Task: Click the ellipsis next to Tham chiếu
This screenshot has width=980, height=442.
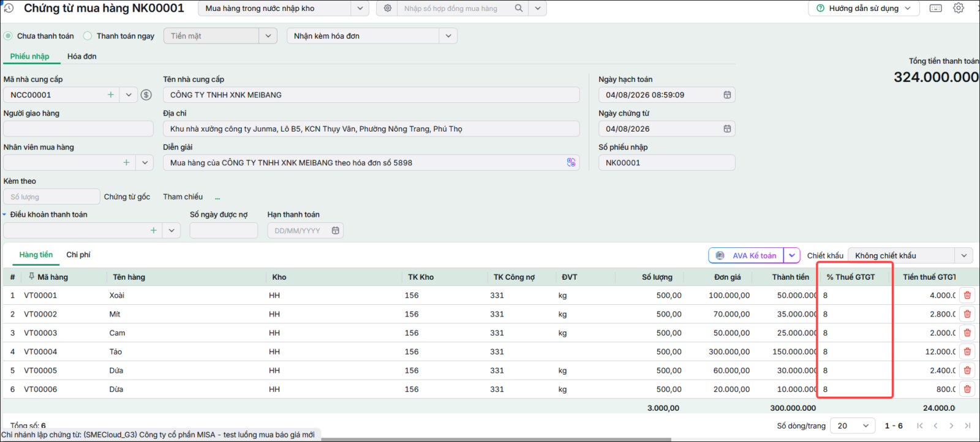Action: pos(217,197)
